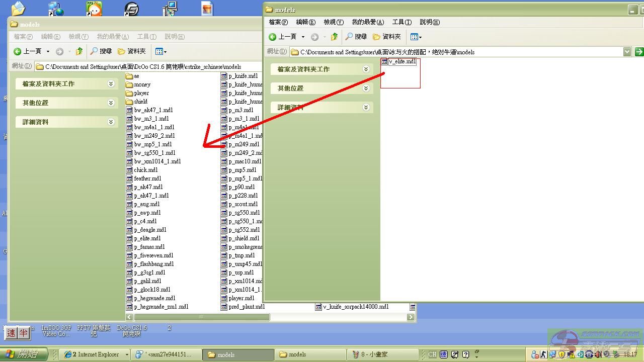644x362 pixels.
Task: Switch to Internet Explorer taskbar group
Action: point(95,354)
